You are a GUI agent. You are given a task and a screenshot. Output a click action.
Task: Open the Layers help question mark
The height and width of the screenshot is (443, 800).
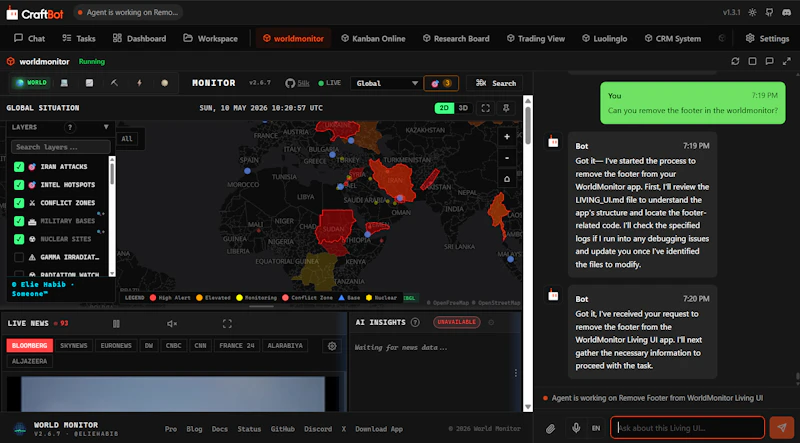point(70,127)
